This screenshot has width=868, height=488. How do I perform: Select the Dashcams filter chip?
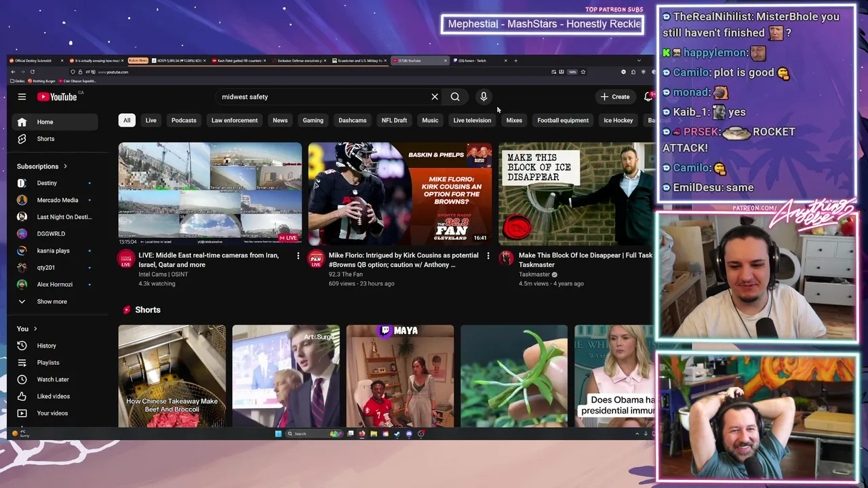point(353,121)
